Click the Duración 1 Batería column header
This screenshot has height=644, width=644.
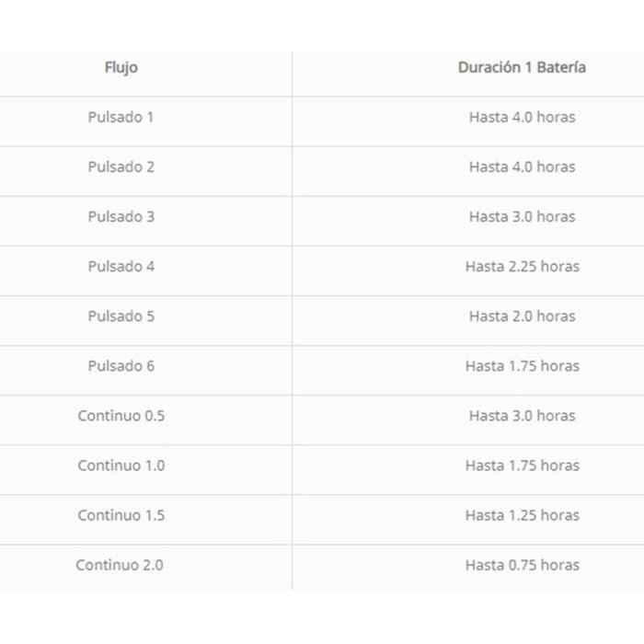point(522,68)
